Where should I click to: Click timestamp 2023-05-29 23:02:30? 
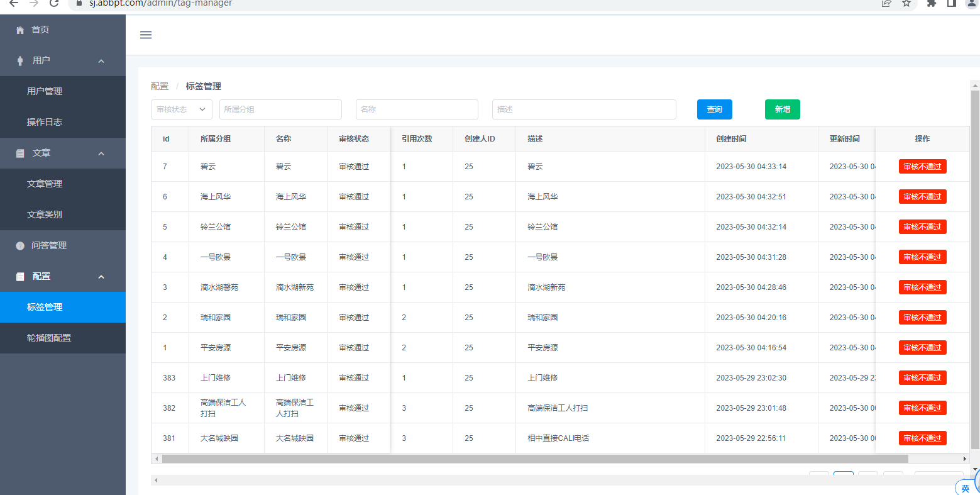[751, 378]
